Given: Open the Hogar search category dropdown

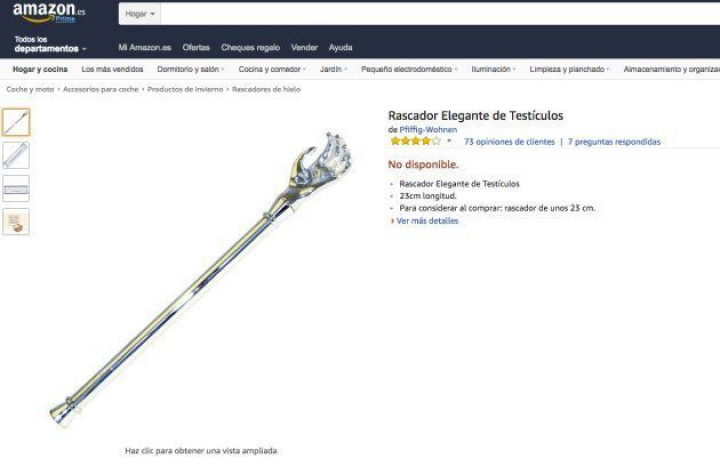Looking at the screenshot, I should coord(140,14).
